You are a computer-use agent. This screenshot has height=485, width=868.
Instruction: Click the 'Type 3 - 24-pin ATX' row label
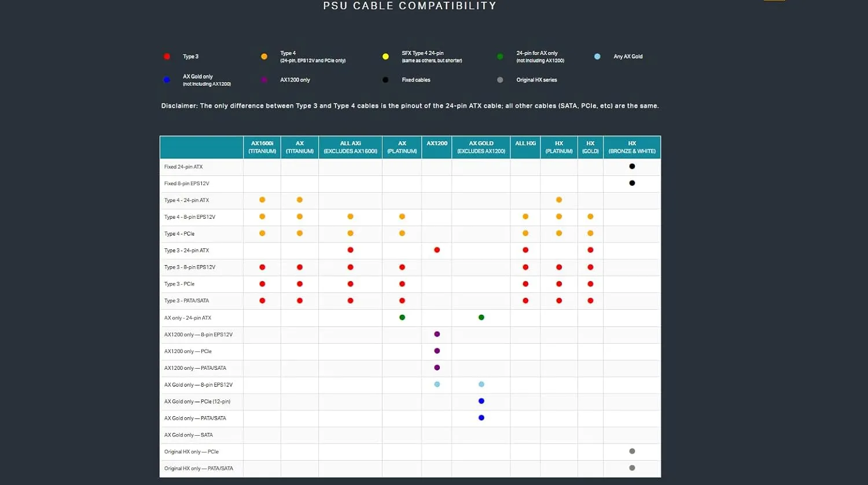tap(186, 251)
